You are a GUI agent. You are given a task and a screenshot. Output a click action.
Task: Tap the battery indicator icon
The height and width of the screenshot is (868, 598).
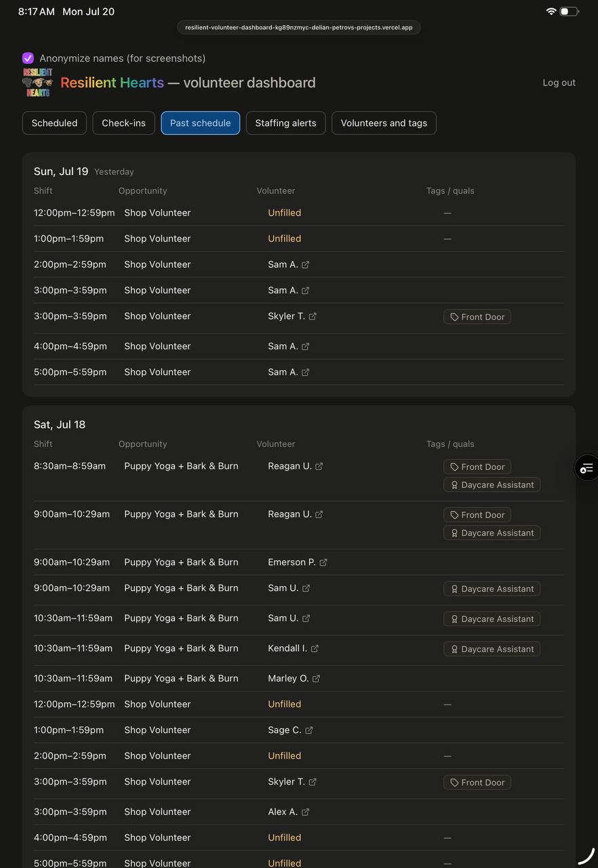pos(569,12)
